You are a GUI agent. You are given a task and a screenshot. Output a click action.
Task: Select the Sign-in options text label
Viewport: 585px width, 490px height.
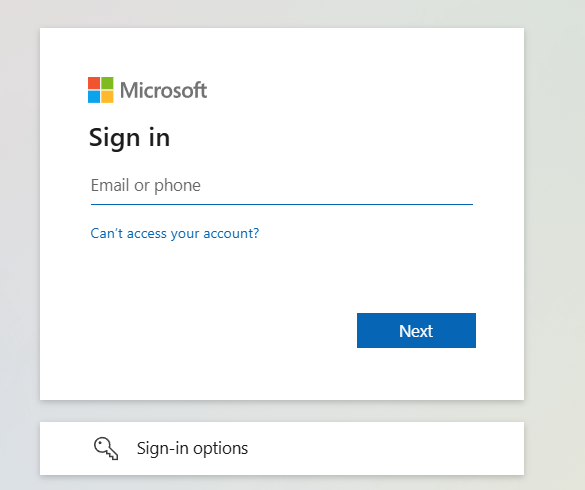coord(192,448)
